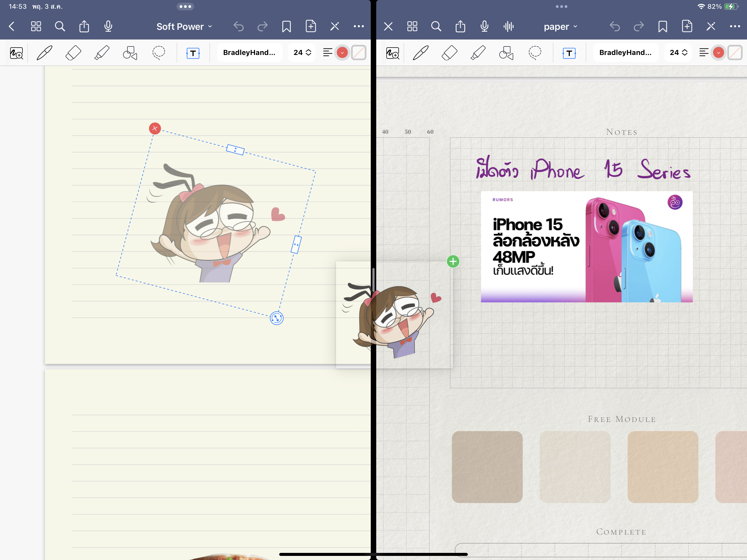
Task: Choose the lasso selection tool in left window
Action: (158, 53)
